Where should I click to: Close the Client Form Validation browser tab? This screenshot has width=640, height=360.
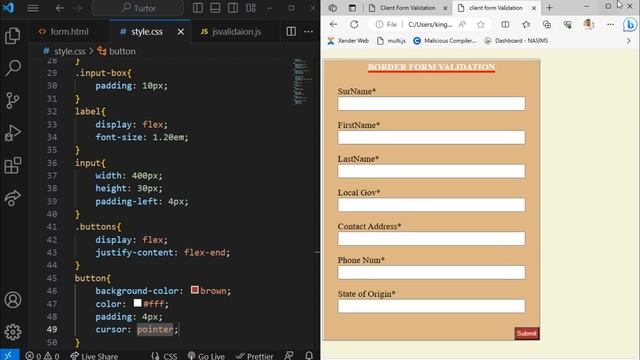point(445,8)
